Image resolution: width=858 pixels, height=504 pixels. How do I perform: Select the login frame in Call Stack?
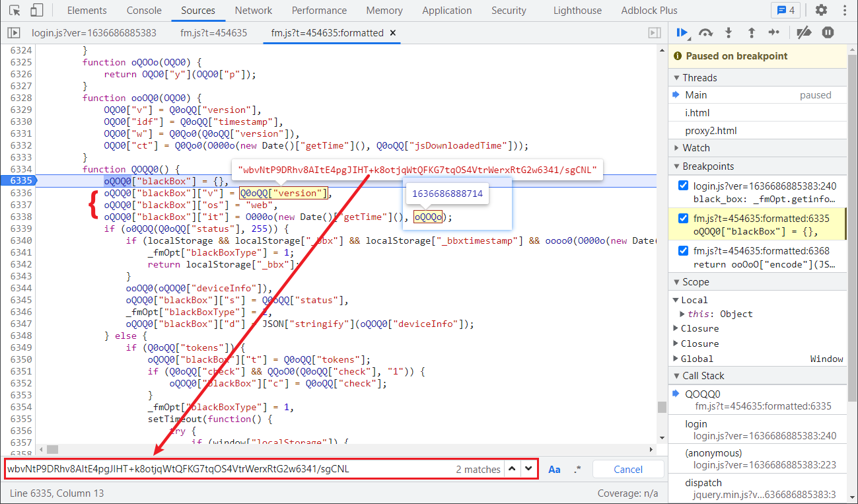(758, 429)
